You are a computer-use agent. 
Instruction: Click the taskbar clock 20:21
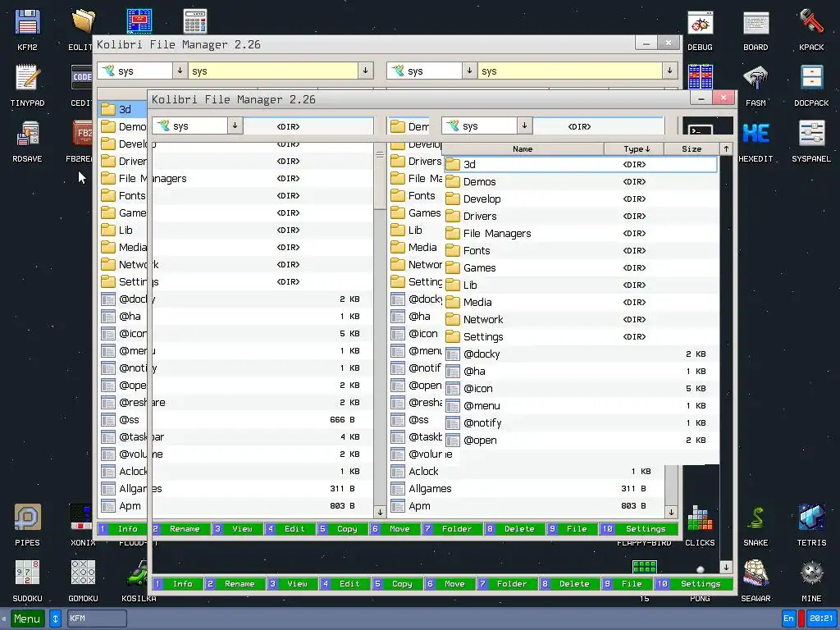point(820,619)
